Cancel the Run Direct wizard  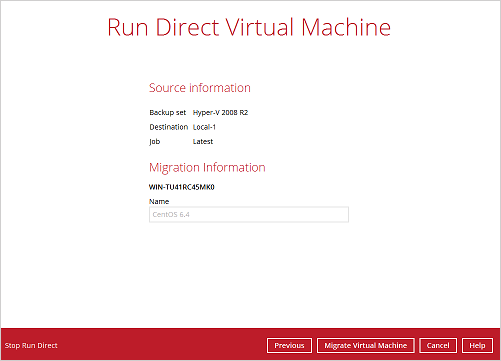pyautogui.click(x=438, y=345)
